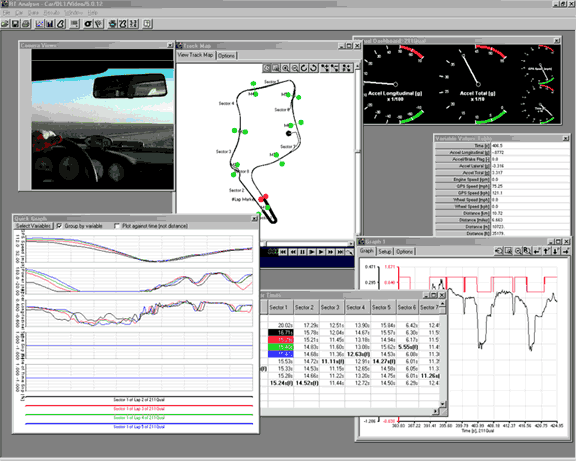Click Sector 1 of Lap 3 legend entry

(x=139, y=408)
